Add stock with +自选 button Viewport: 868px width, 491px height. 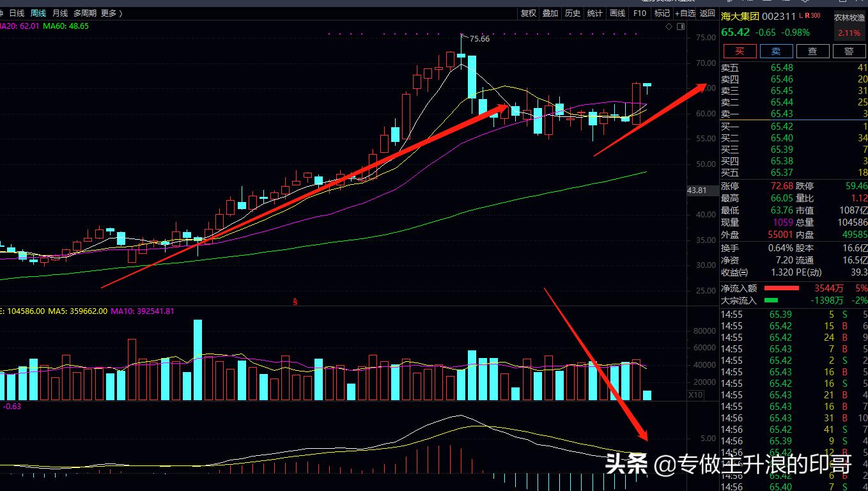click(685, 13)
